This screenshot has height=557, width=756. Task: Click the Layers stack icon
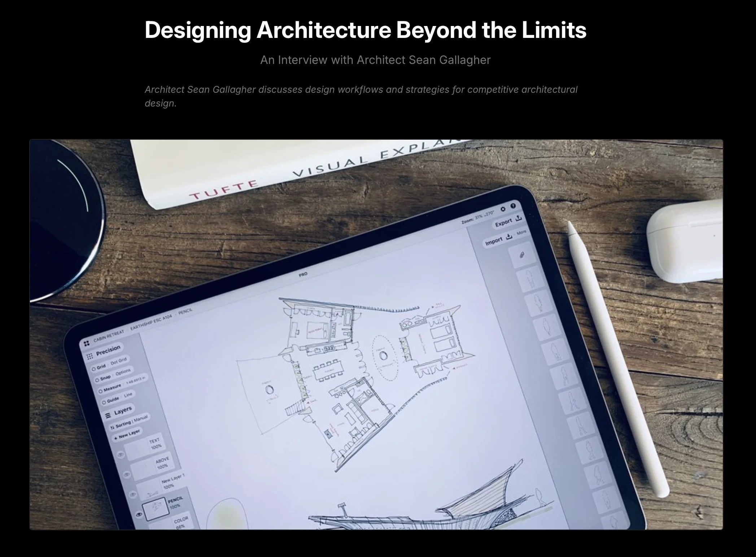click(108, 415)
